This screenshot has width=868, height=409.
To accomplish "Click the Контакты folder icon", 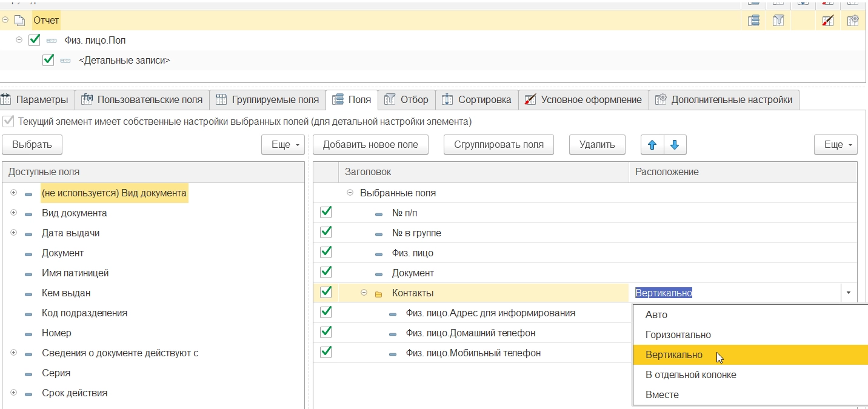I will tap(379, 293).
